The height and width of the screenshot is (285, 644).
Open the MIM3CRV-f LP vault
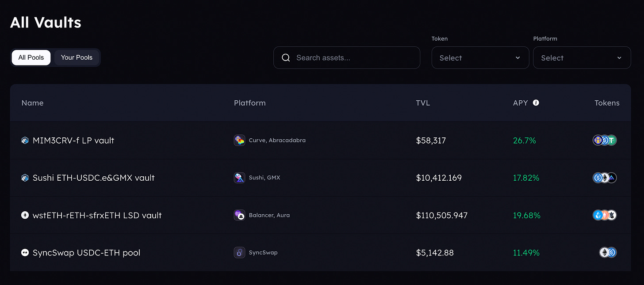click(x=73, y=141)
